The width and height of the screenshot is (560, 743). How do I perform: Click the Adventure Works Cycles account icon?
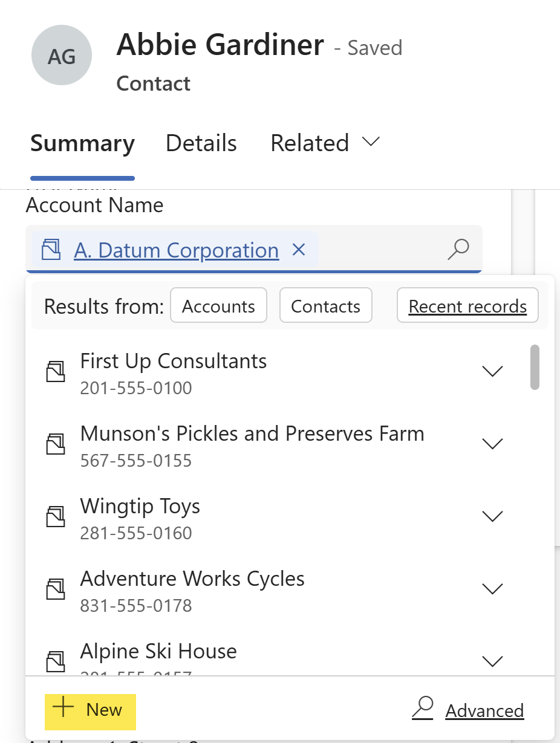point(56,589)
